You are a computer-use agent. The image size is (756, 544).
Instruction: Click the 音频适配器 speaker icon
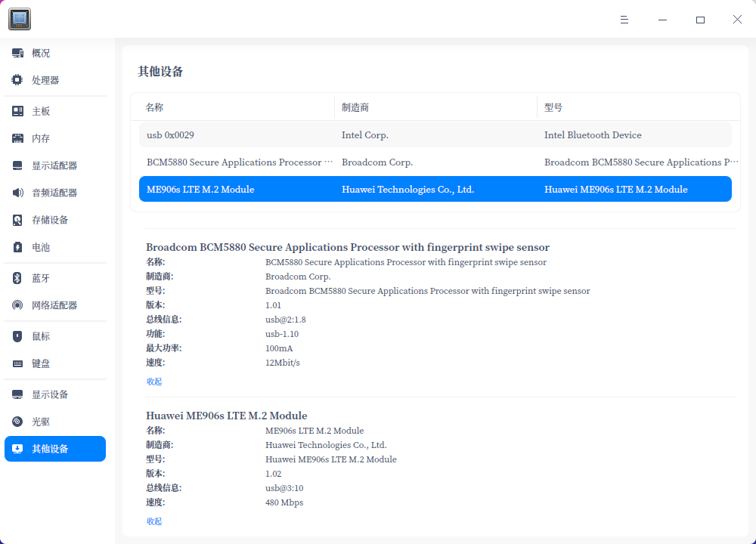pos(18,193)
